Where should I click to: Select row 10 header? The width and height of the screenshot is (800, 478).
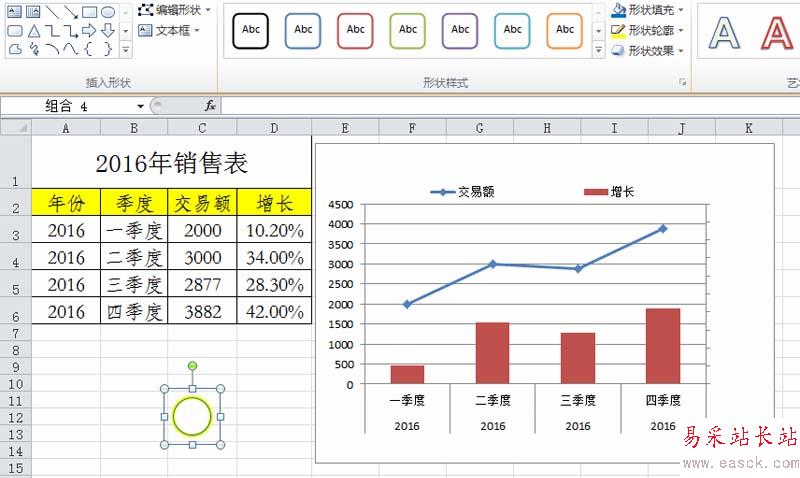click(16, 384)
